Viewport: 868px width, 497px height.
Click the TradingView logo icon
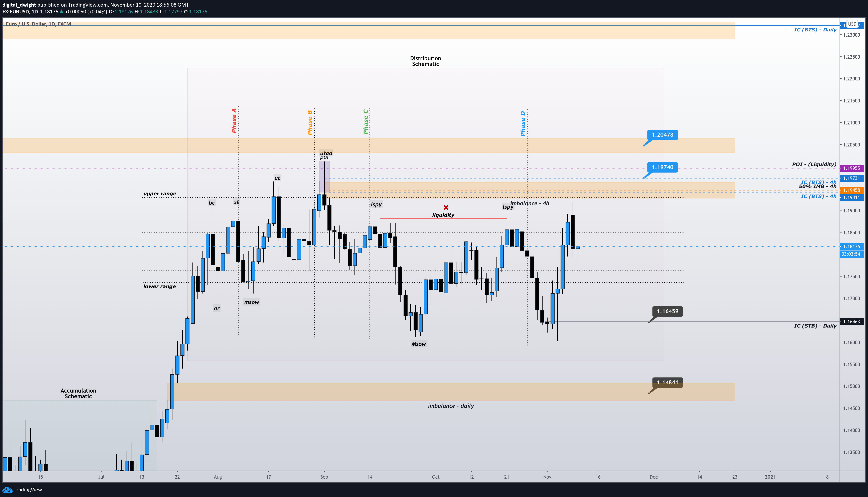(x=7, y=490)
